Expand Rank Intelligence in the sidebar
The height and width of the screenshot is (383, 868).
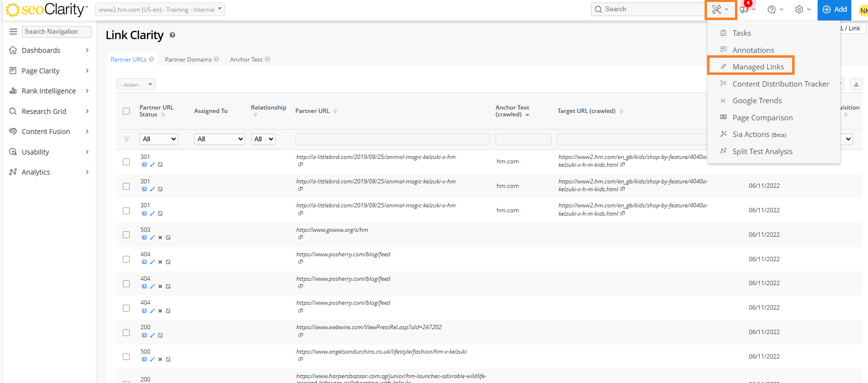(49, 91)
